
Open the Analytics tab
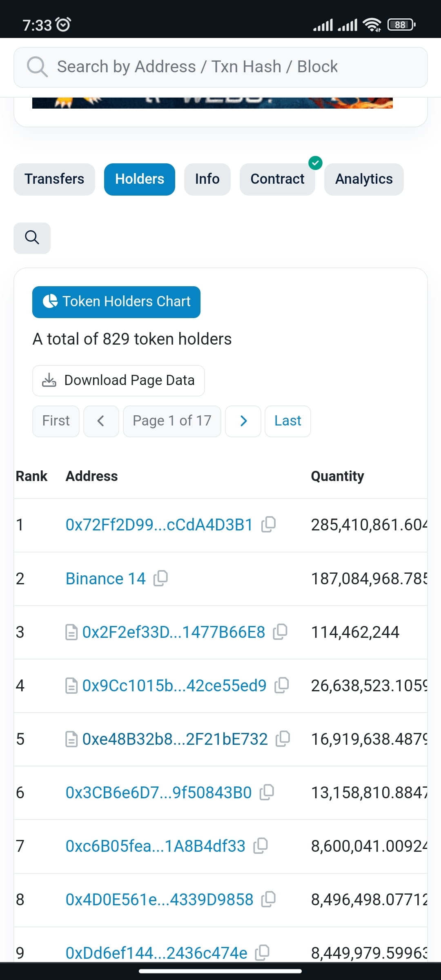tap(363, 179)
